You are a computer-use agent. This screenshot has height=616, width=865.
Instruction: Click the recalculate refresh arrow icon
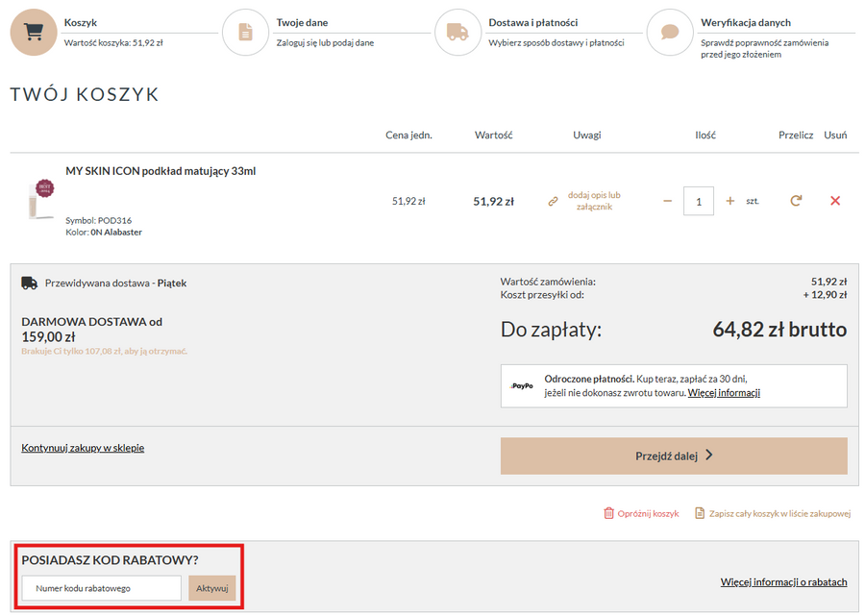(x=796, y=201)
